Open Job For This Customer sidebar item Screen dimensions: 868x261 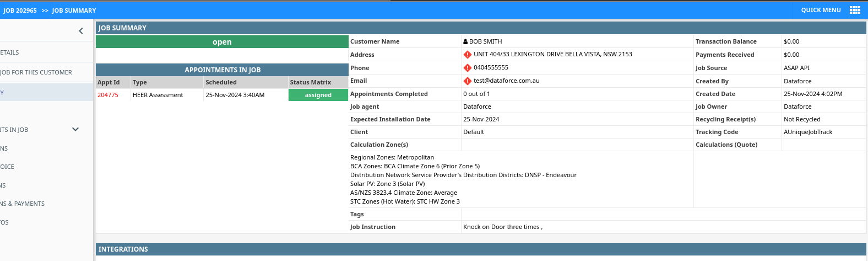coord(36,72)
